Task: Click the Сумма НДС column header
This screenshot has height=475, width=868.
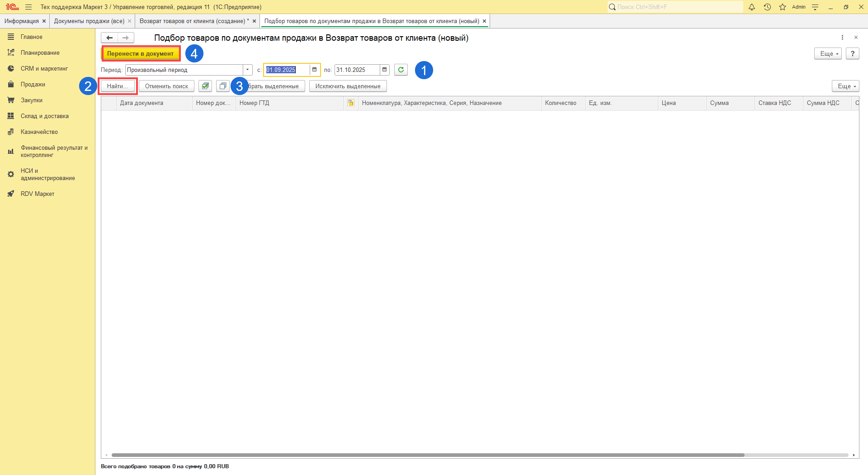Action: pyautogui.click(x=827, y=103)
